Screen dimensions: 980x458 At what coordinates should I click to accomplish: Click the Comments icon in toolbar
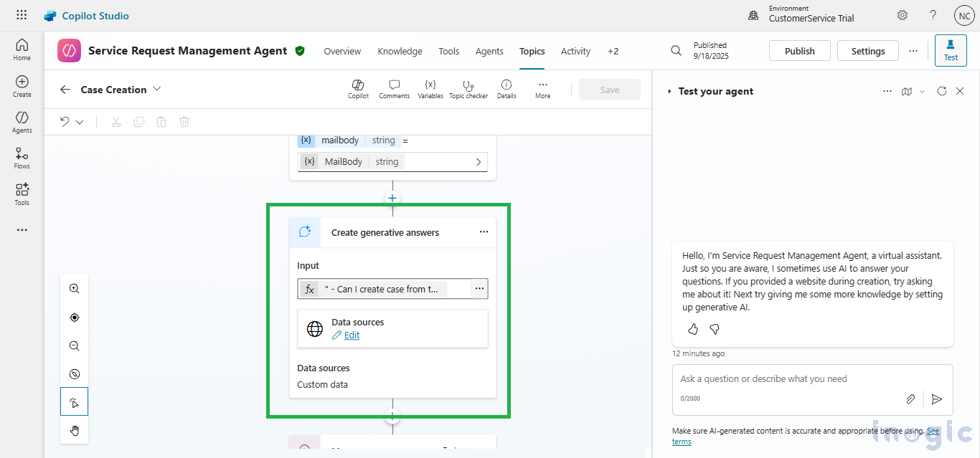pos(394,89)
